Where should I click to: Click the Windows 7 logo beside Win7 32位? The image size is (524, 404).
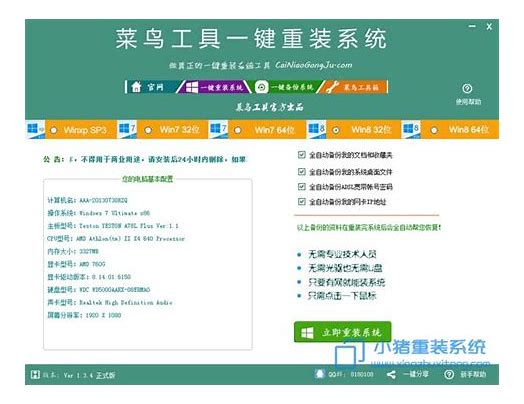point(127,129)
